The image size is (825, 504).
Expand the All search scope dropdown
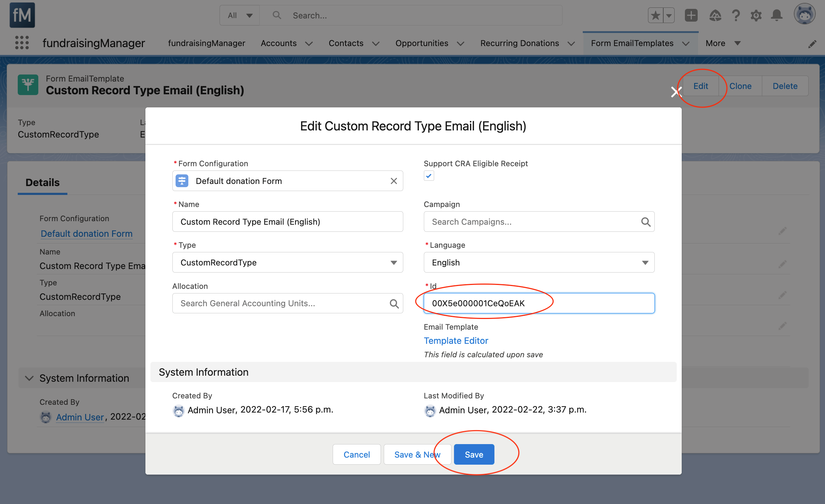pyautogui.click(x=240, y=16)
